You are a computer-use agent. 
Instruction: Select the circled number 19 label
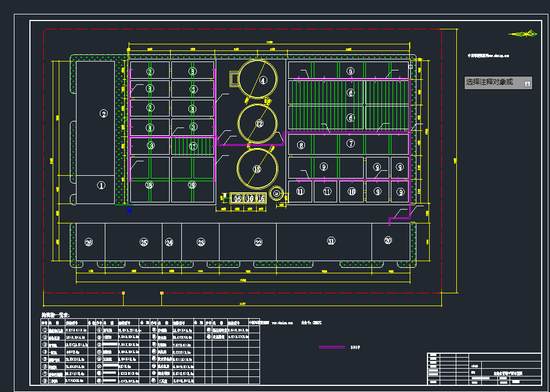point(191,185)
